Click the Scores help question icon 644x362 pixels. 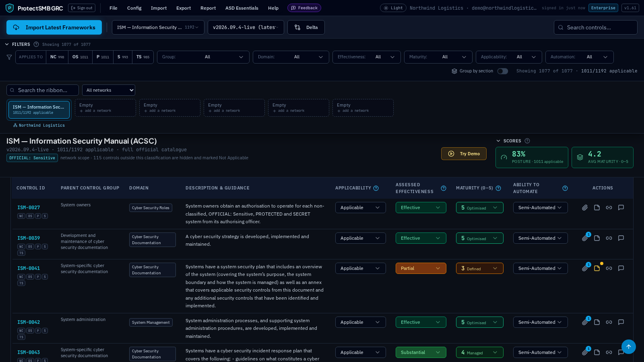(527, 141)
